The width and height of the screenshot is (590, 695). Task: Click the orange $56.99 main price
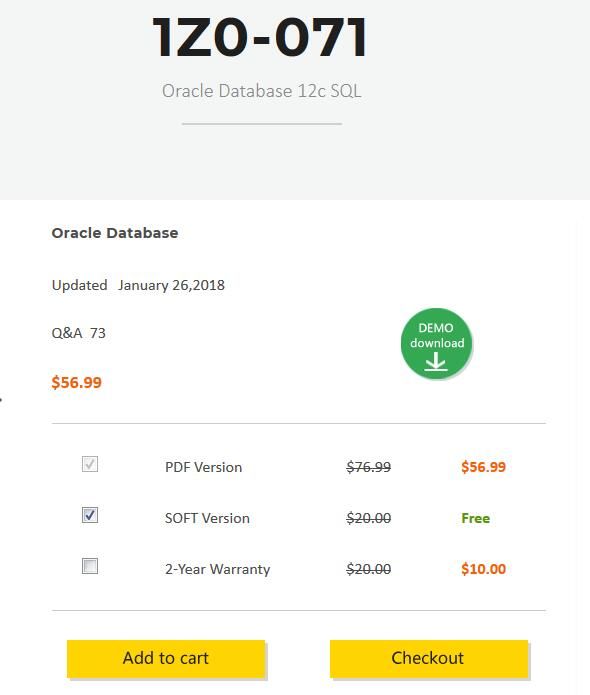[x=77, y=383]
